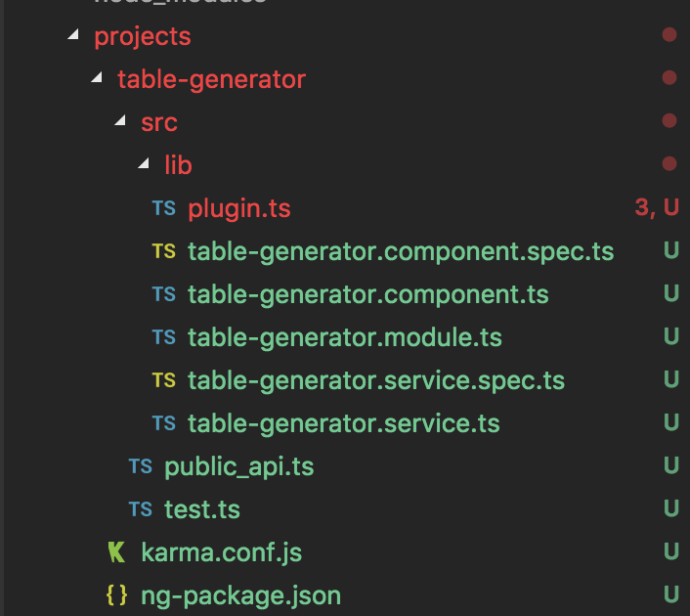This screenshot has width=690, height=616.
Task: Collapse the src folder arrow
Action: click(x=120, y=122)
